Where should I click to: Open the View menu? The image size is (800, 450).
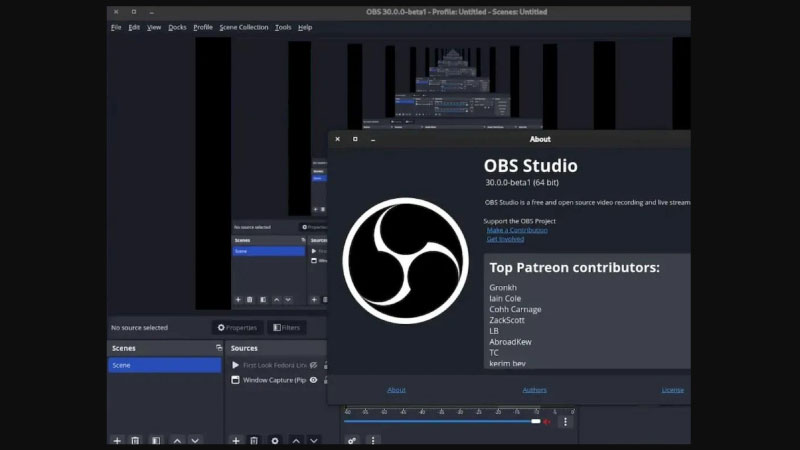(154, 27)
